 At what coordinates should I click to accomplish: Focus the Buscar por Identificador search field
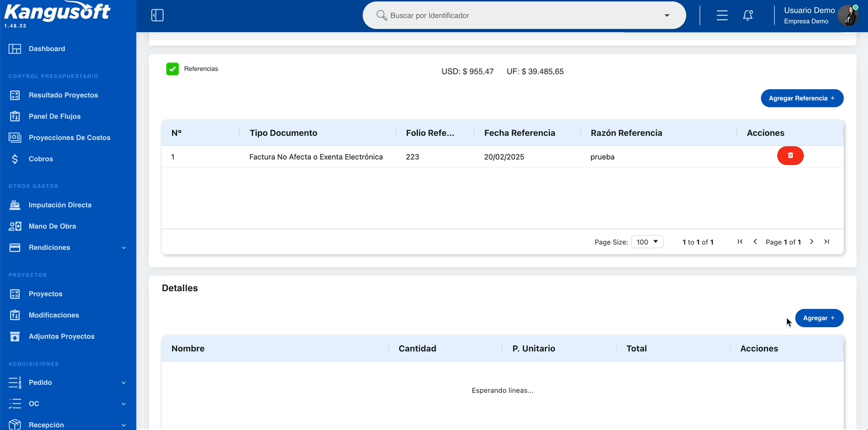coord(524,15)
